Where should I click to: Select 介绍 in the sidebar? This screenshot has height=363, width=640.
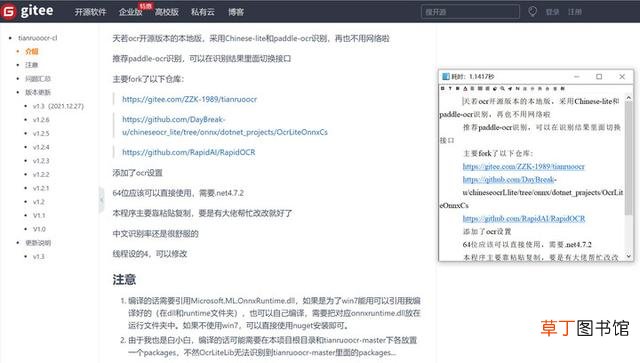click(32, 51)
